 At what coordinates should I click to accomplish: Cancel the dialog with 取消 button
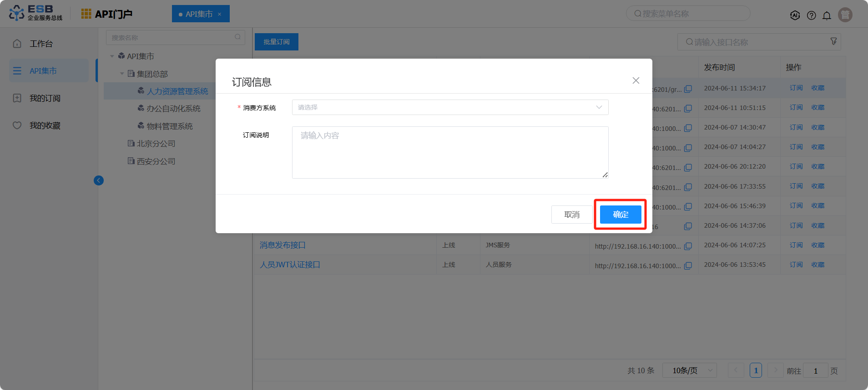click(x=572, y=215)
